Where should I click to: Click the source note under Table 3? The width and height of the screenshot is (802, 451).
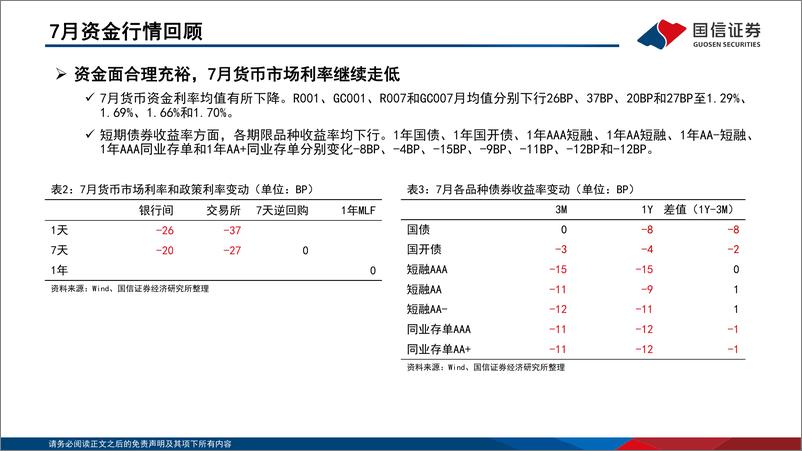point(485,367)
